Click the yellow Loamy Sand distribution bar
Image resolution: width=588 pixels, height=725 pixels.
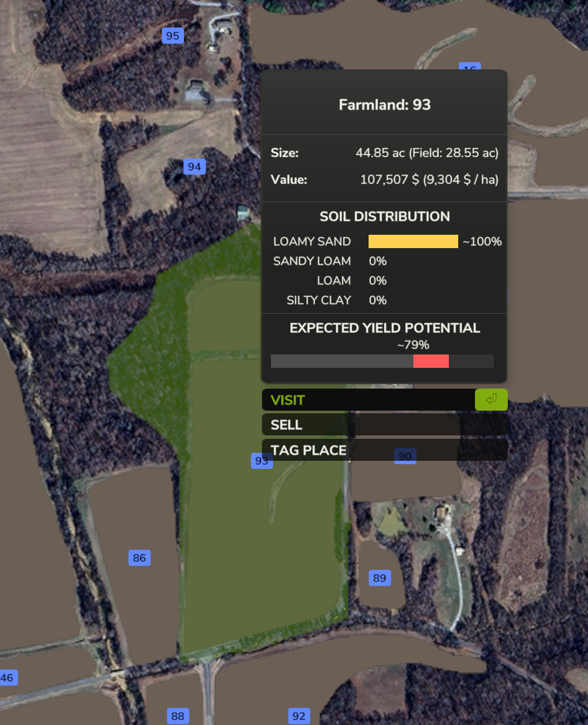pos(413,241)
